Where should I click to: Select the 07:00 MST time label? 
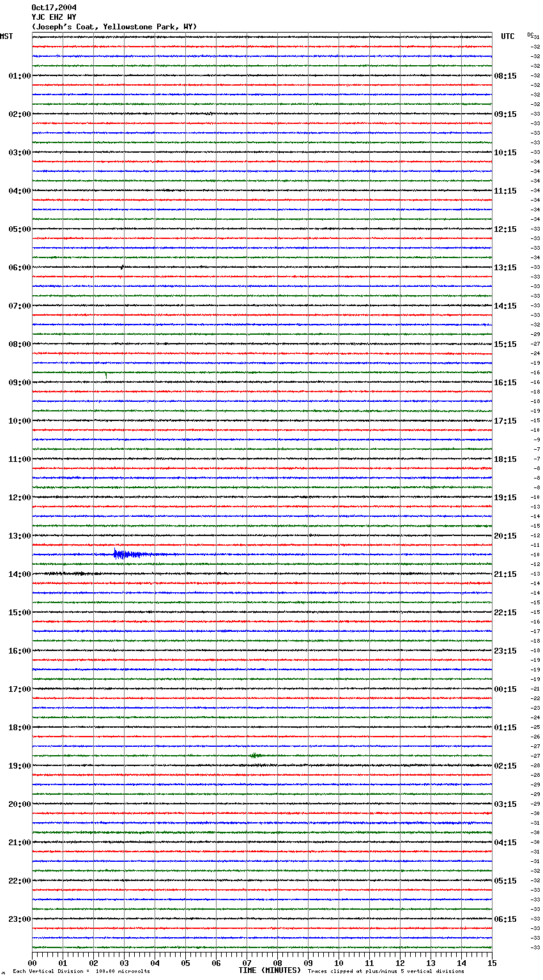19,306
